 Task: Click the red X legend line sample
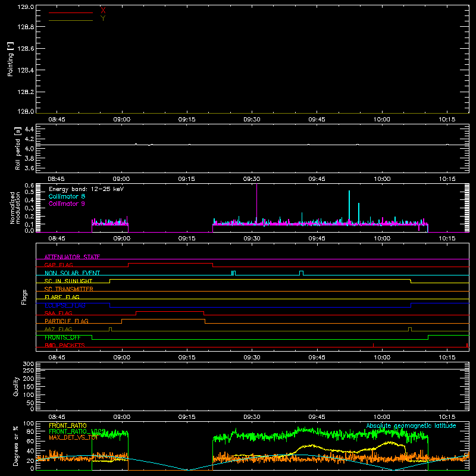click(x=71, y=12)
